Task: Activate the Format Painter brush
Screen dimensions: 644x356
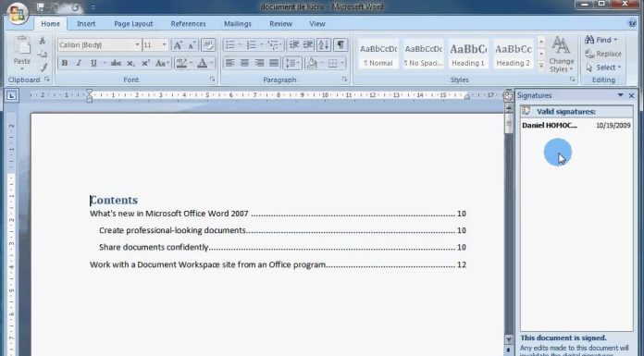Action: pyautogui.click(x=43, y=68)
